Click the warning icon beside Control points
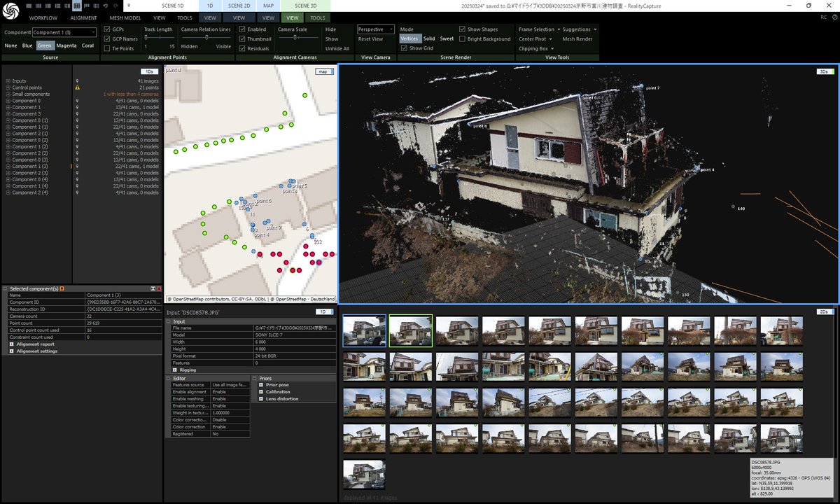This screenshot has height=504, width=840. coord(77,87)
